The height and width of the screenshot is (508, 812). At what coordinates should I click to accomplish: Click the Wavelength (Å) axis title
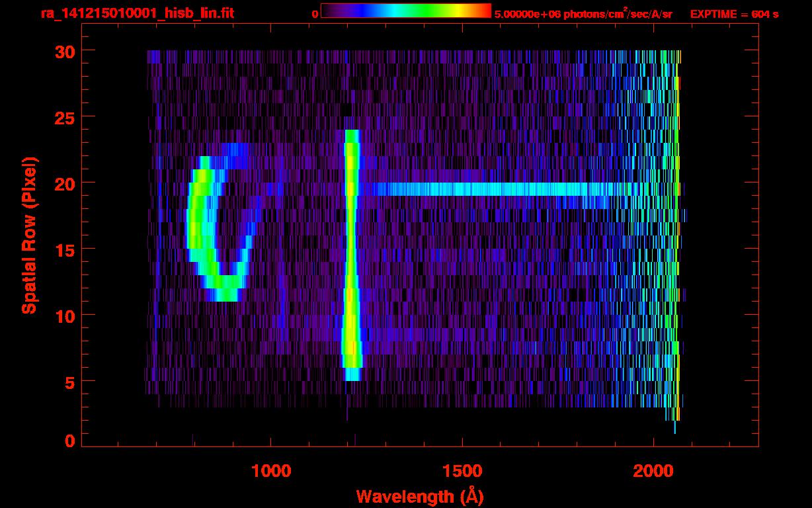(419, 496)
